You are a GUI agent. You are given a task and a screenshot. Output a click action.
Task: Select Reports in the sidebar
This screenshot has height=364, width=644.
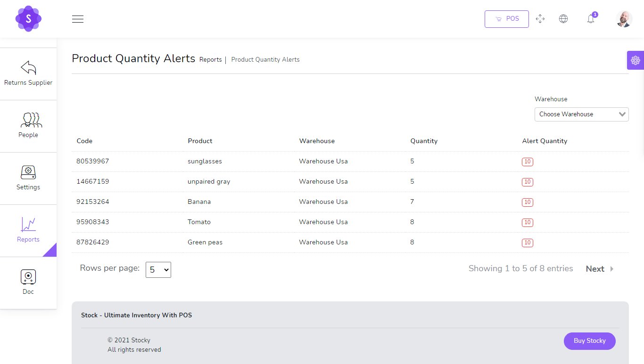tap(28, 230)
